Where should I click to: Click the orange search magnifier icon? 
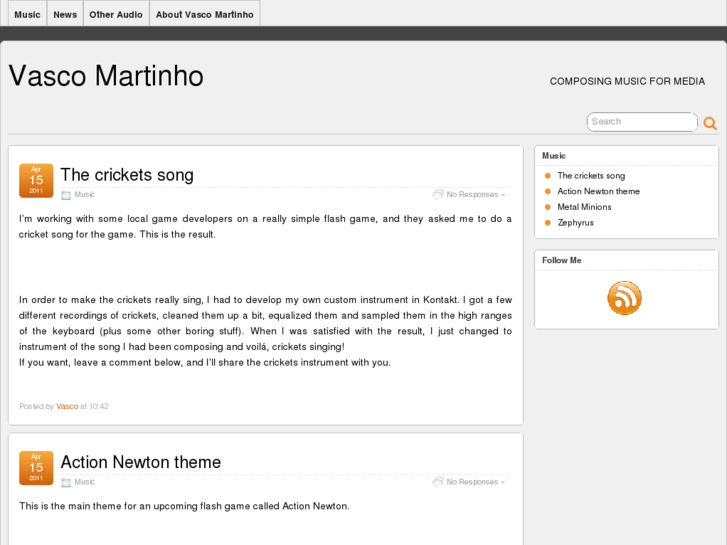pyautogui.click(x=710, y=123)
